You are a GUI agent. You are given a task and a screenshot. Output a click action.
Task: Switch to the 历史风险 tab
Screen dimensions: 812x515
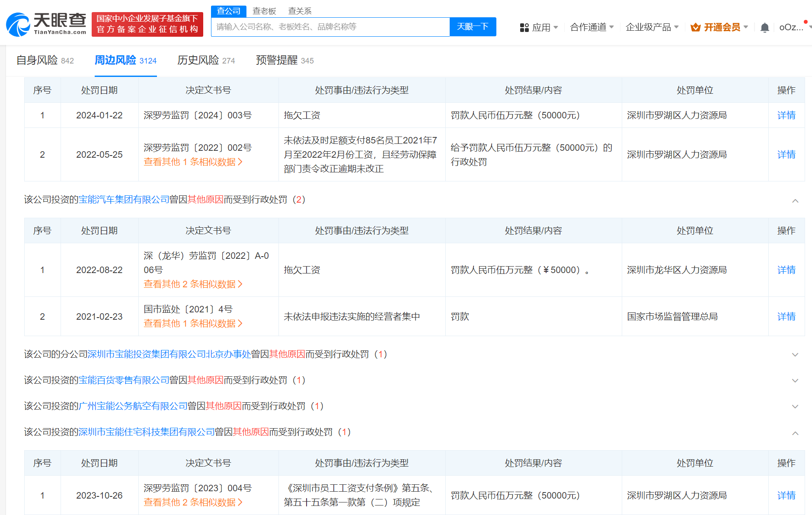pos(206,60)
